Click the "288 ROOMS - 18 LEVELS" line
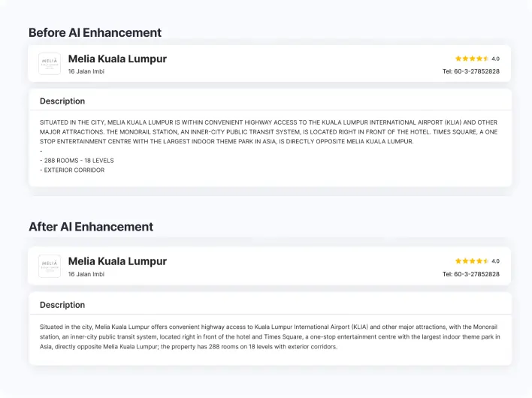 pos(78,161)
